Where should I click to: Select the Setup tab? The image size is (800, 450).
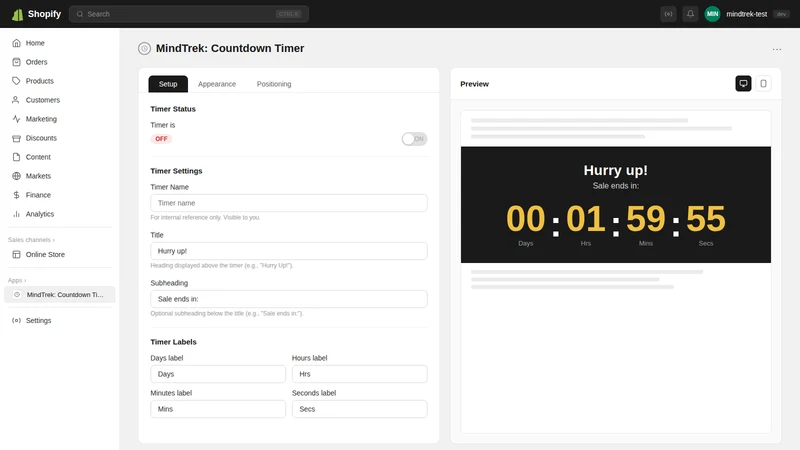[x=168, y=84]
